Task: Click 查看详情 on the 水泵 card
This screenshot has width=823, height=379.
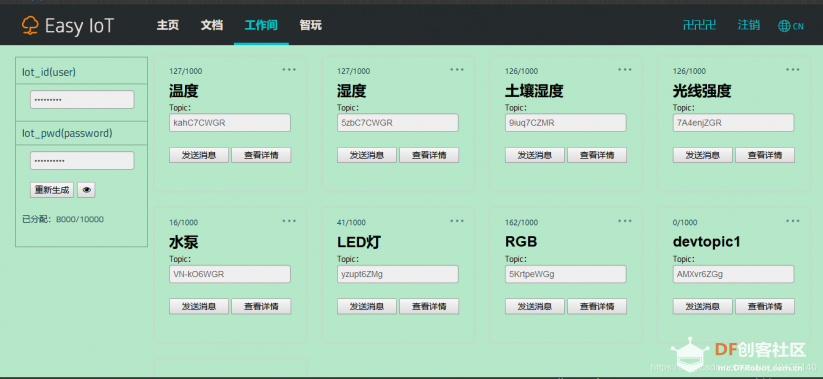Action: pyautogui.click(x=261, y=307)
